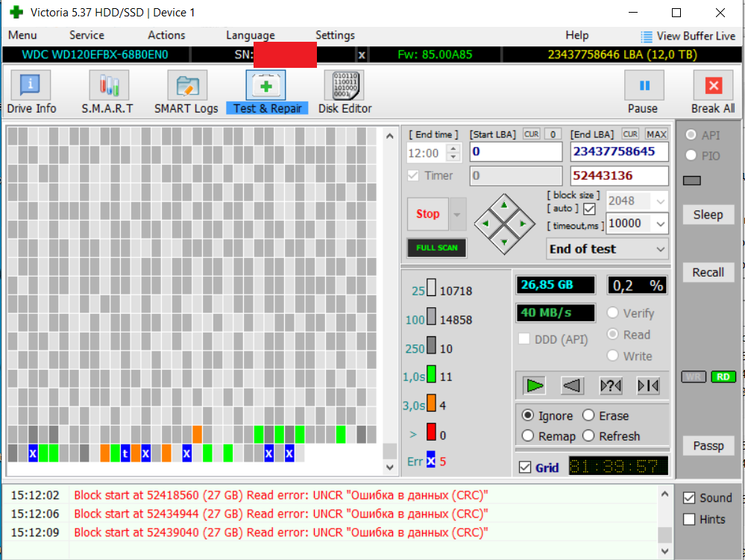Select the Test & Repair tool

click(x=267, y=90)
